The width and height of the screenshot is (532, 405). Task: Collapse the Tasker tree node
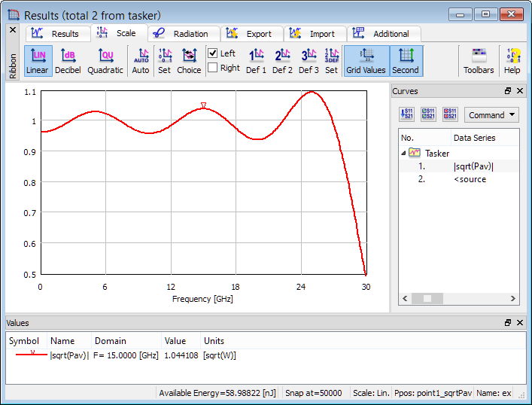[403, 153]
